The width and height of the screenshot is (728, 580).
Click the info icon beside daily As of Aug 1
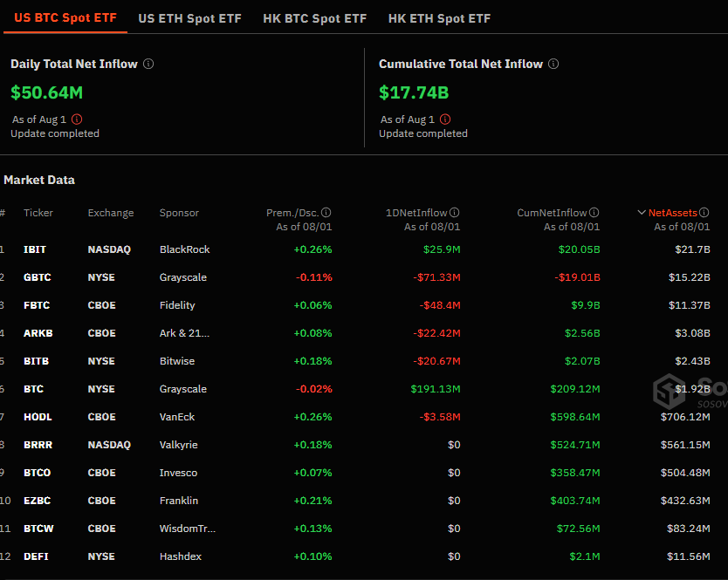(76, 119)
